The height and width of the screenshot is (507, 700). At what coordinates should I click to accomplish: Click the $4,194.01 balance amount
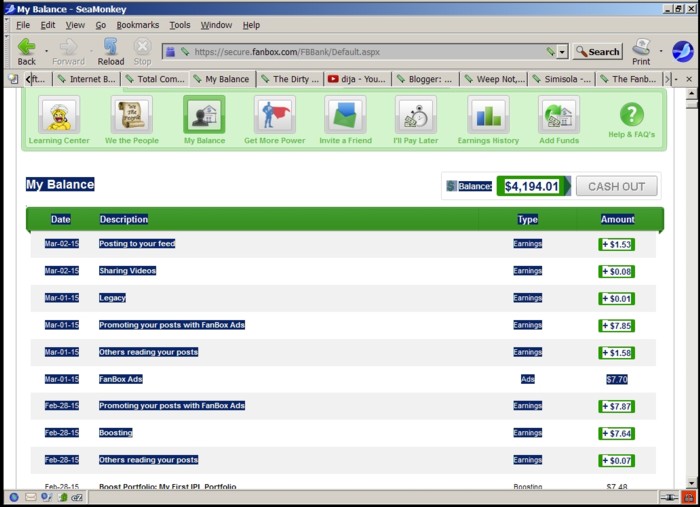[531, 186]
